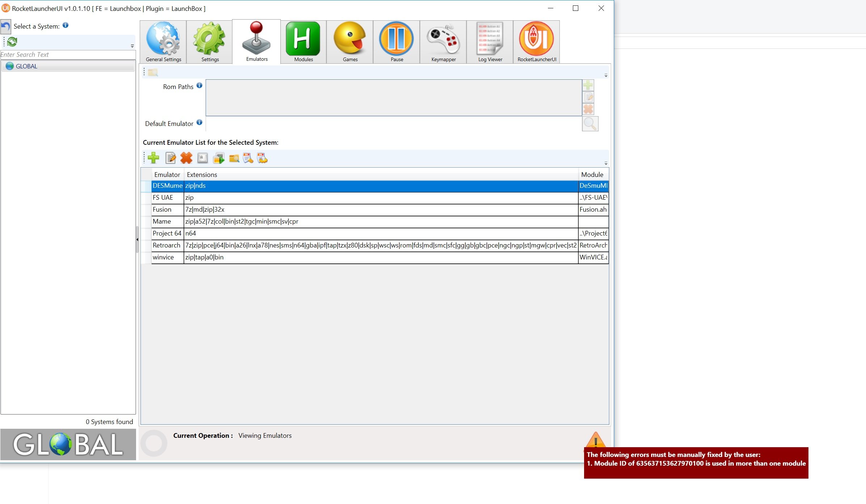Viewport: 866px width, 504px height.
Task: Click info icon next to Select a System
Action: [x=66, y=25]
